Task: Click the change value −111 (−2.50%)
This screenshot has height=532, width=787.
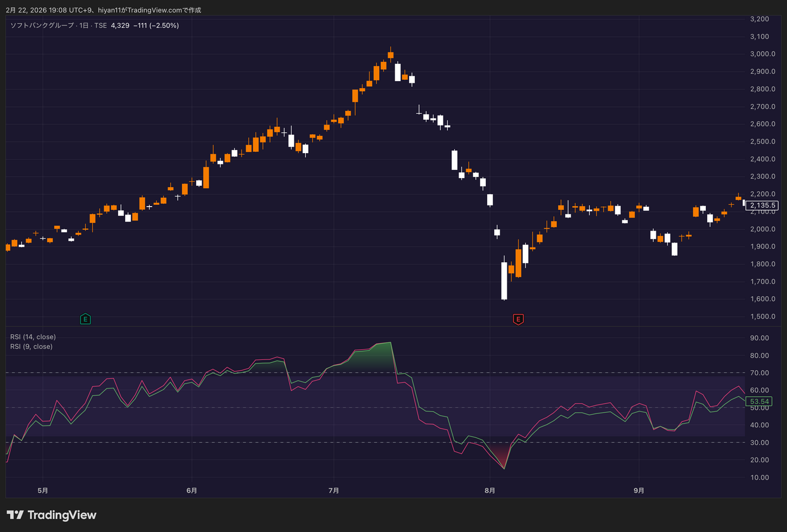Action: [156, 26]
